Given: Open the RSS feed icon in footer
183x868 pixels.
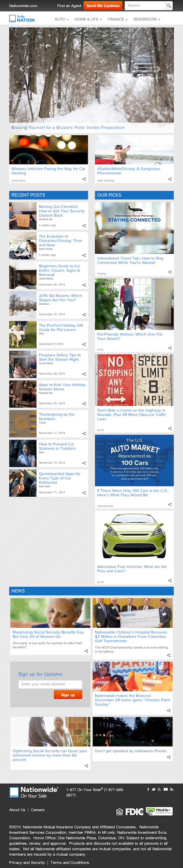Looking at the screenshot, I should coord(172,789).
